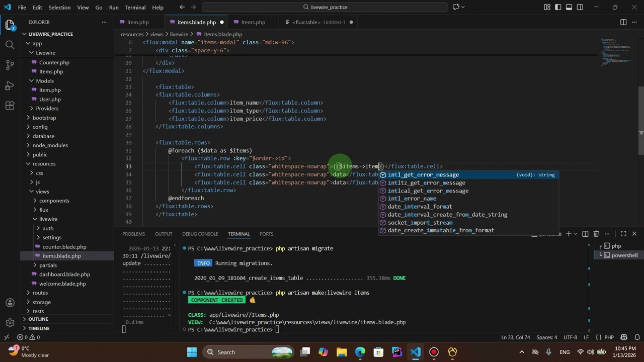Open the new terminal launch profile dropdown
This screenshot has height=362, width=644.
pyautogui.click(x=576, y=234)
